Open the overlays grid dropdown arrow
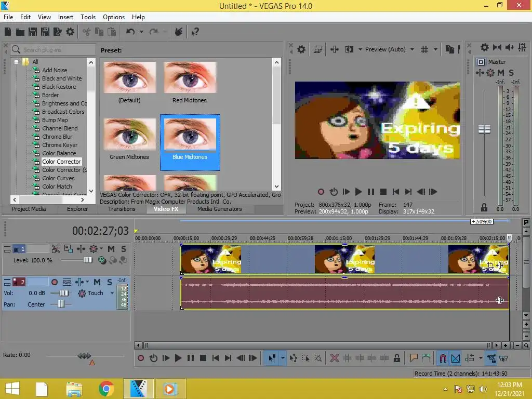The height and width of the screenshot is (399, 532). [435, 49]
